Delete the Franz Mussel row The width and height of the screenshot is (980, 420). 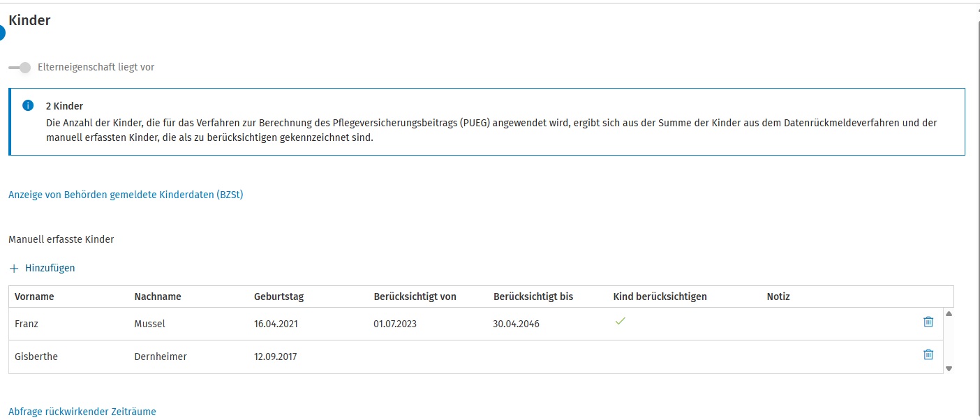tap(928, 322)
